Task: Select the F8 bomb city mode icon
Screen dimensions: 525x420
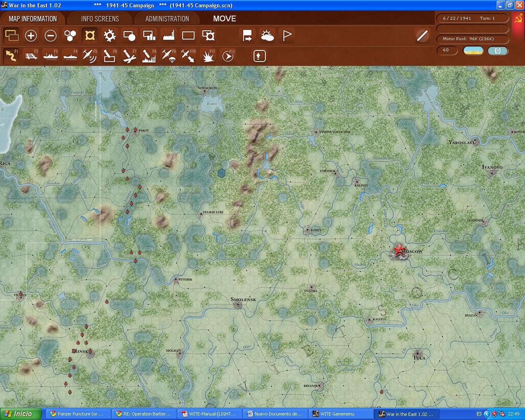Action: [149, 55]
